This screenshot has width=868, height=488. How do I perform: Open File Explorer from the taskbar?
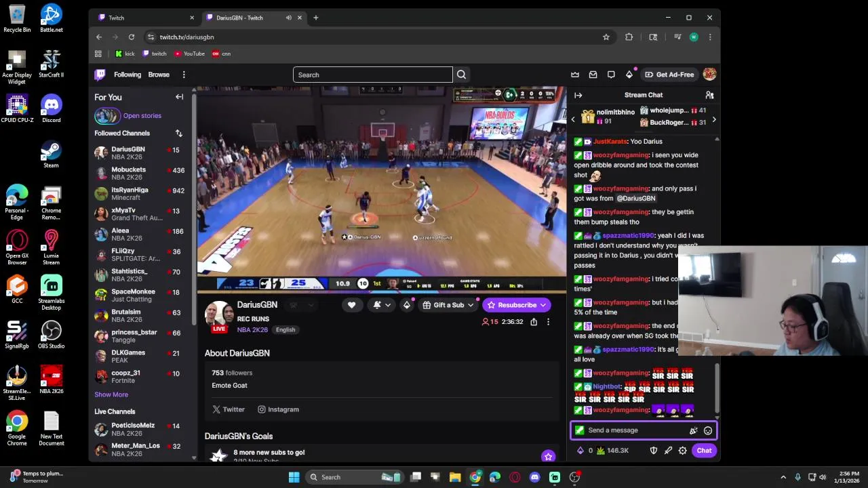(x=455, y=477)
